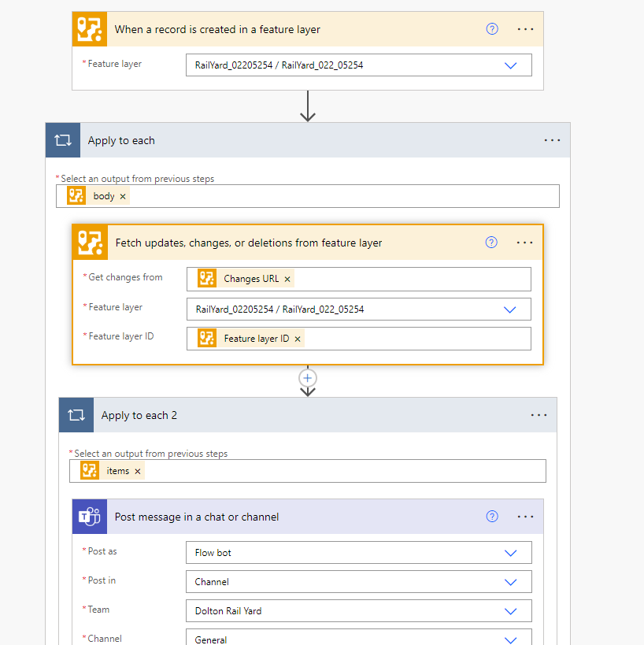Screen dimensions: 644x645
Task: Remove the items token
Action: point(138,472)
